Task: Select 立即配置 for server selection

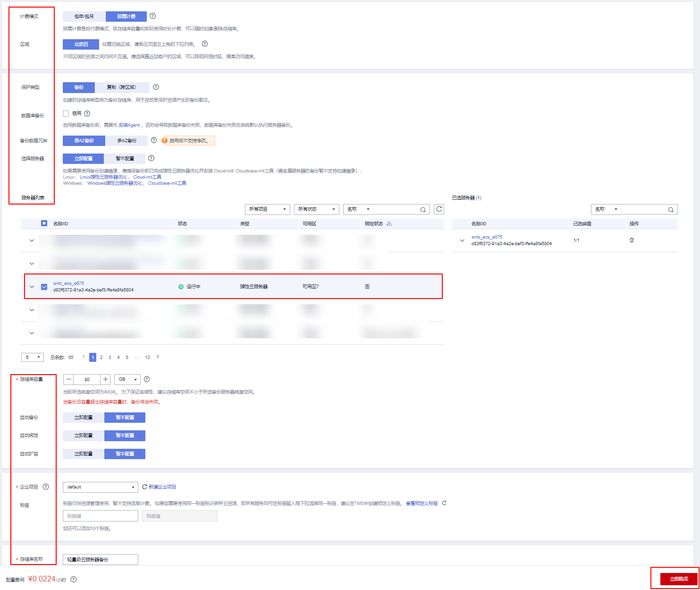Action: click(83, 159)
